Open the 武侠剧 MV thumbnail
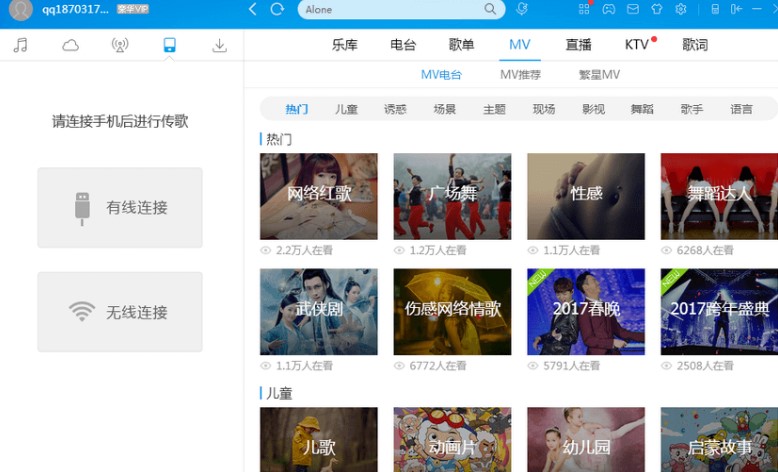Image resolution: width=778 pixels, height=472 pixels. coord(319,312)
